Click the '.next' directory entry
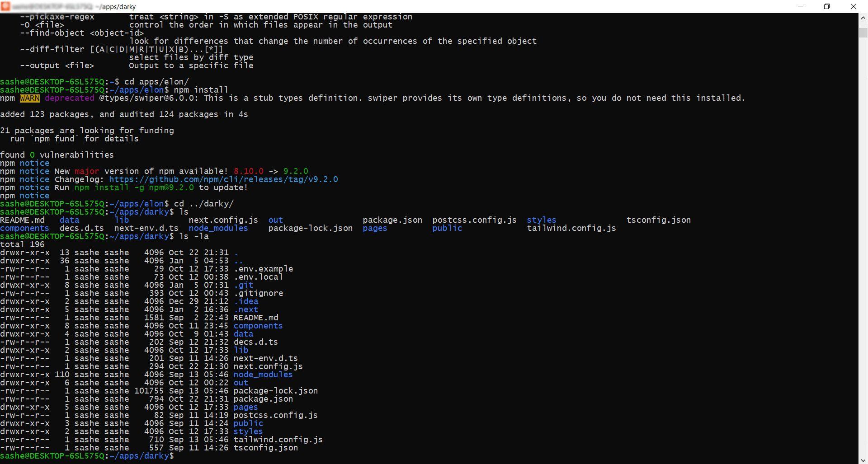868x464 pixels. pyautogui.click(x=246, y=309)
